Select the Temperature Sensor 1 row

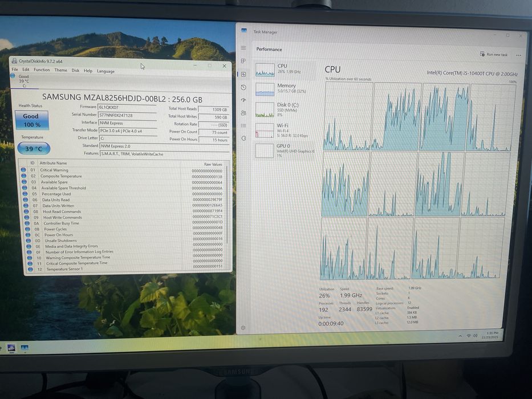tap(127, 269)
